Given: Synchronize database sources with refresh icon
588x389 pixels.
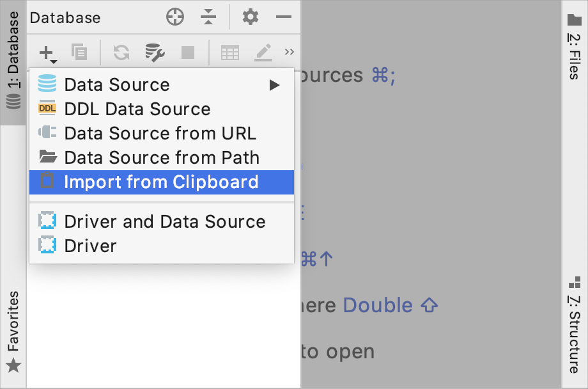Looking at the screenshot, I should (120, 52).
